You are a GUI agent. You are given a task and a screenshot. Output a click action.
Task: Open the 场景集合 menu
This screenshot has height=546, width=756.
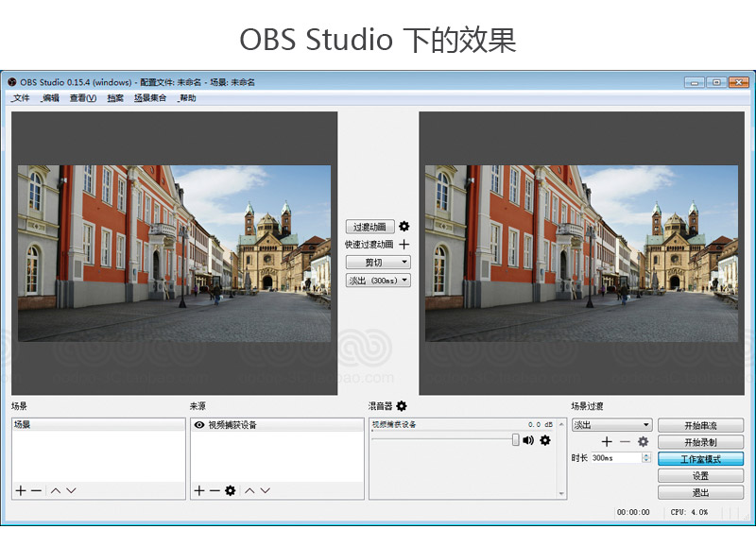(x=150, y=98)
